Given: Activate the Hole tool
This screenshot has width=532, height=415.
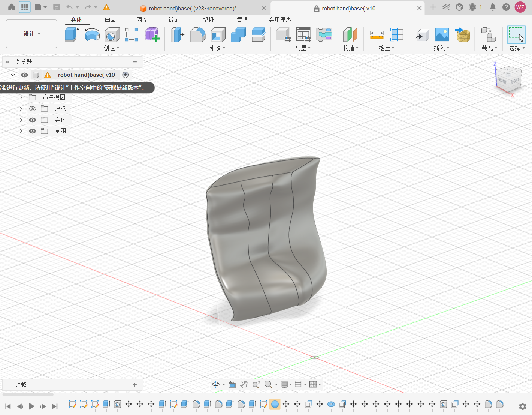Looking at the screenshot, I should (112, 35).
